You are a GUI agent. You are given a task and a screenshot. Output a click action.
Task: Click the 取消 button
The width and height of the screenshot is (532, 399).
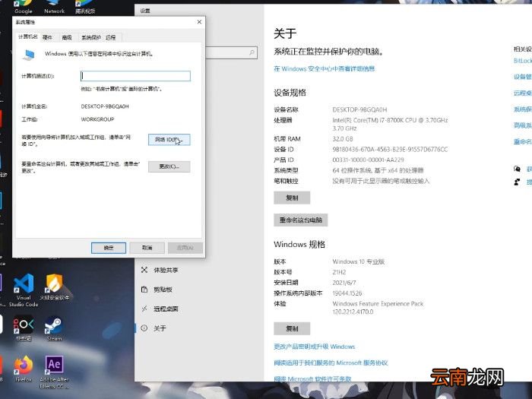point(147,248)
